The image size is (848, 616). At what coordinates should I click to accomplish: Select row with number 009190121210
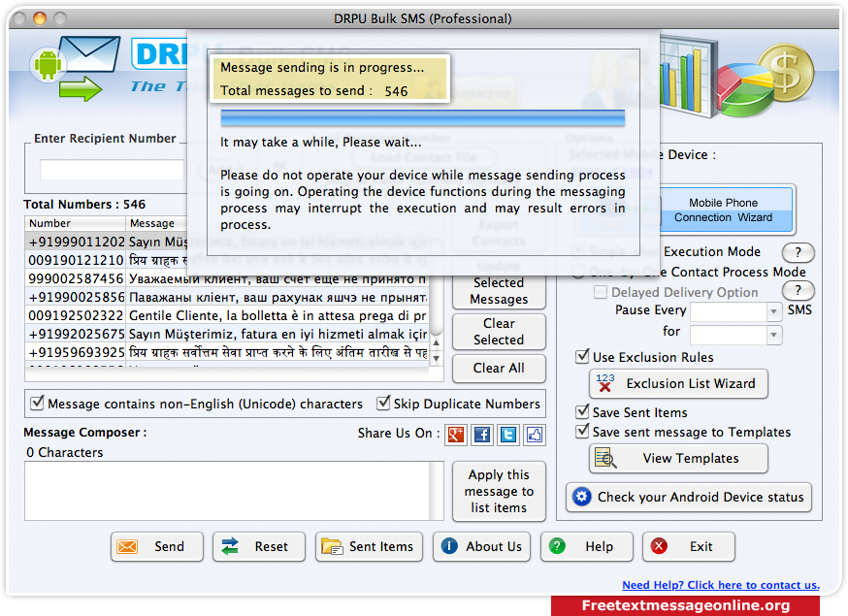(x=227, y=260)
